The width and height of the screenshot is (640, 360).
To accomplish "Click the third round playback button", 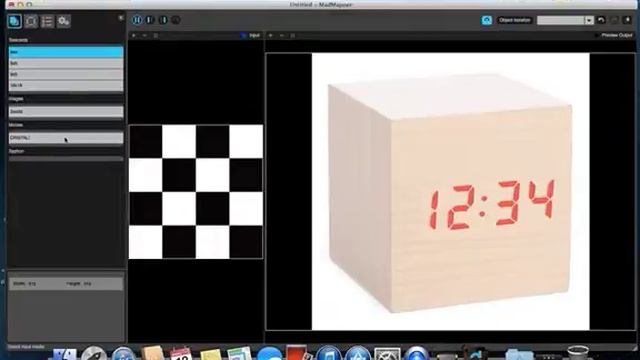I will (163, 20).
